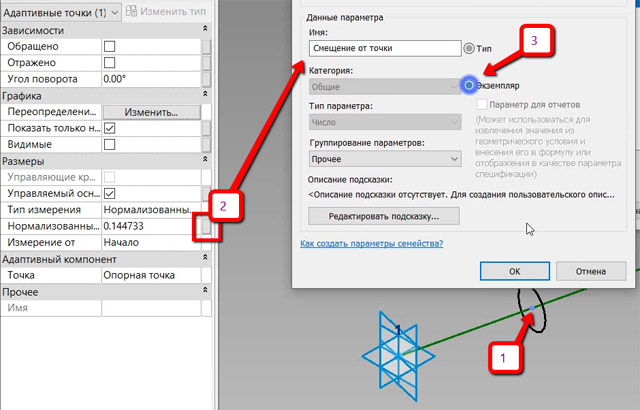Viewport: 640px width, 410px height.
Task: Collapse the Зависимости properties section
Action: [204, 31]
